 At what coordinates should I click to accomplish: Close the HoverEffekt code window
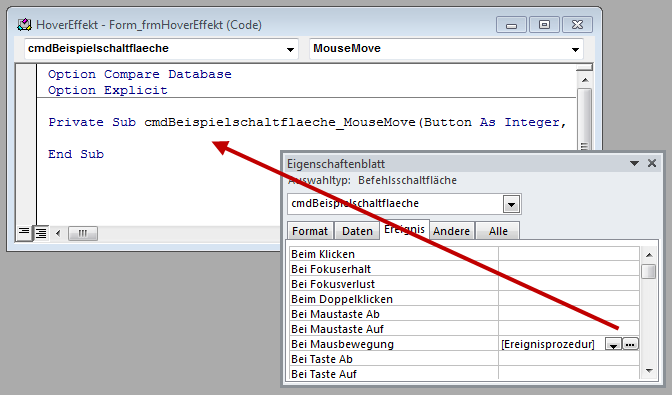click(x=577, y=25)
